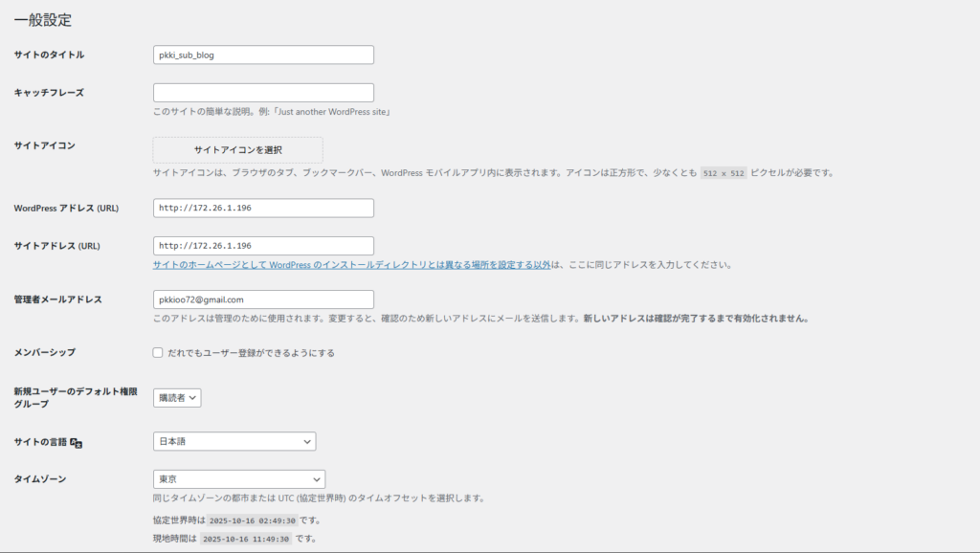980x553 pixels.
Task: Click the サイトのタイトル field label
Action: 49,55
